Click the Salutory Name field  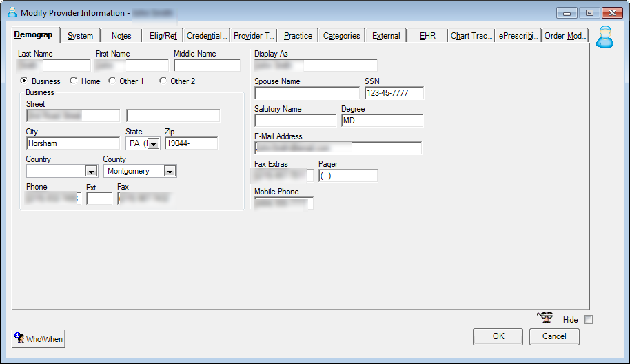(x=295, y=121)
